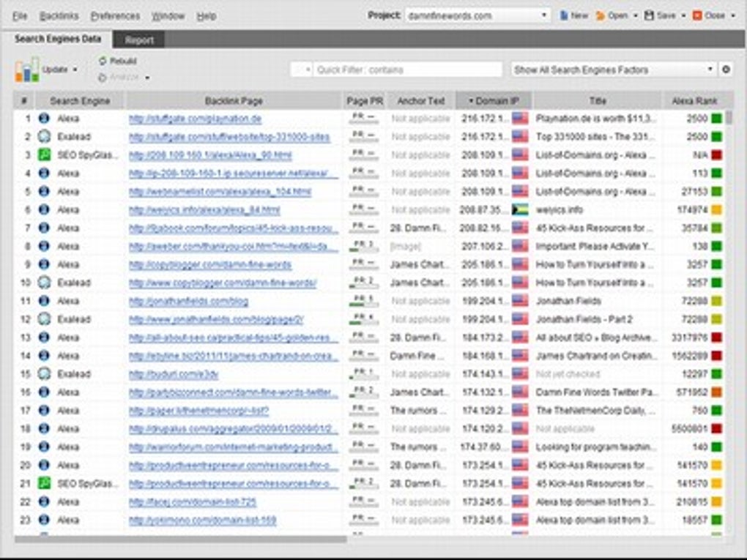
Task: Click the Alexa icon in row 1
Action: click(44, 119)
